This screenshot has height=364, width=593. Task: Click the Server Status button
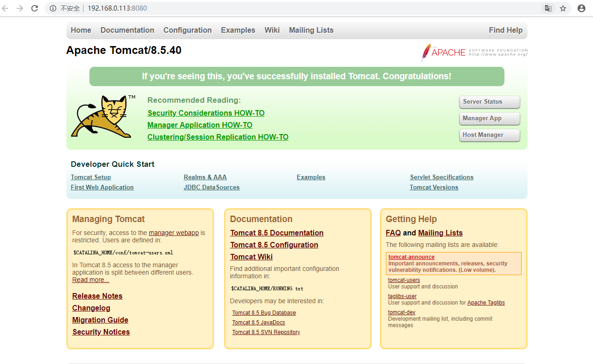pos(490,102)
